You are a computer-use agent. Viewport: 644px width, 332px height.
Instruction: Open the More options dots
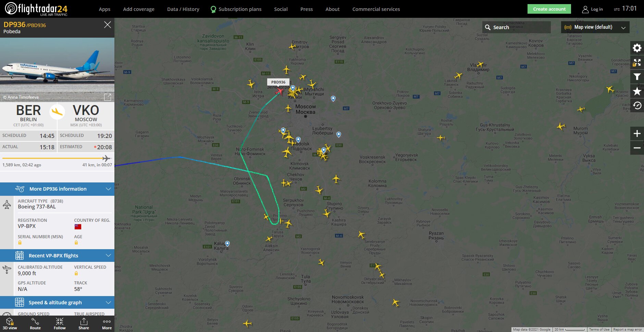click(x=107, y=323)
